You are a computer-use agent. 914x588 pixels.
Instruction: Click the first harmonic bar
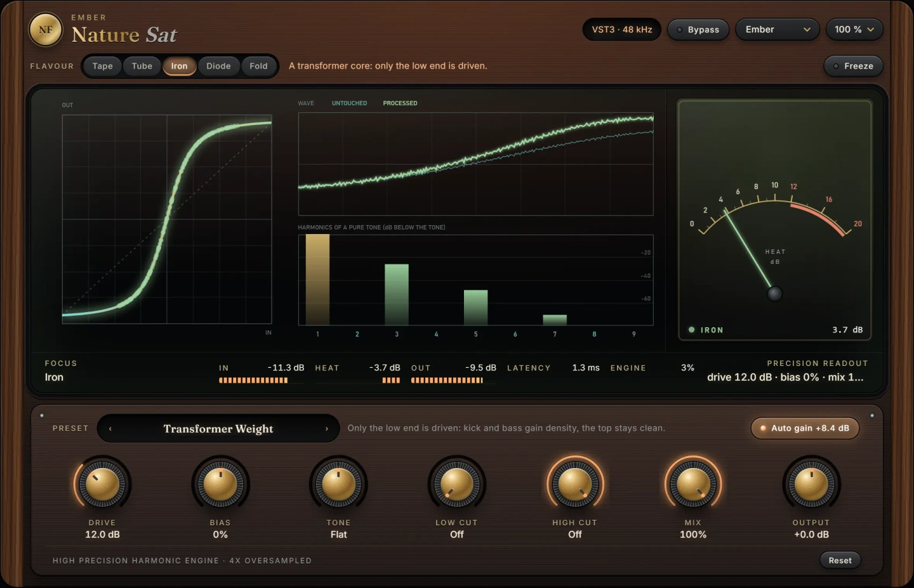[x=317, y=280]
